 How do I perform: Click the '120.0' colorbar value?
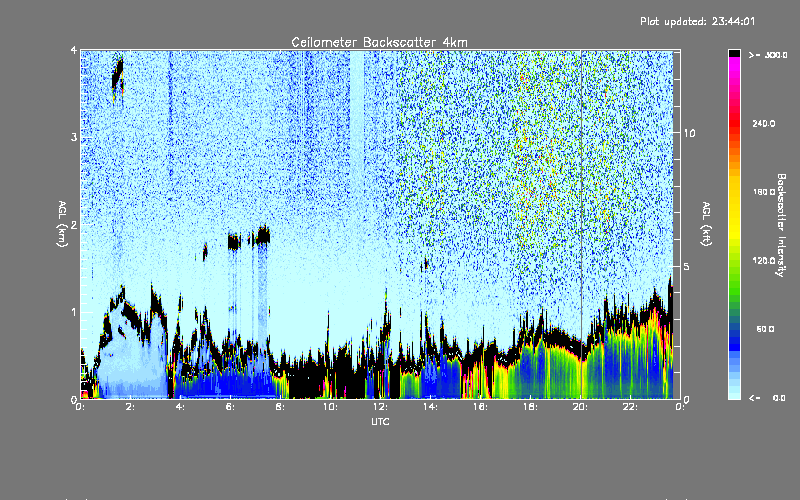(x=763, y=260)
